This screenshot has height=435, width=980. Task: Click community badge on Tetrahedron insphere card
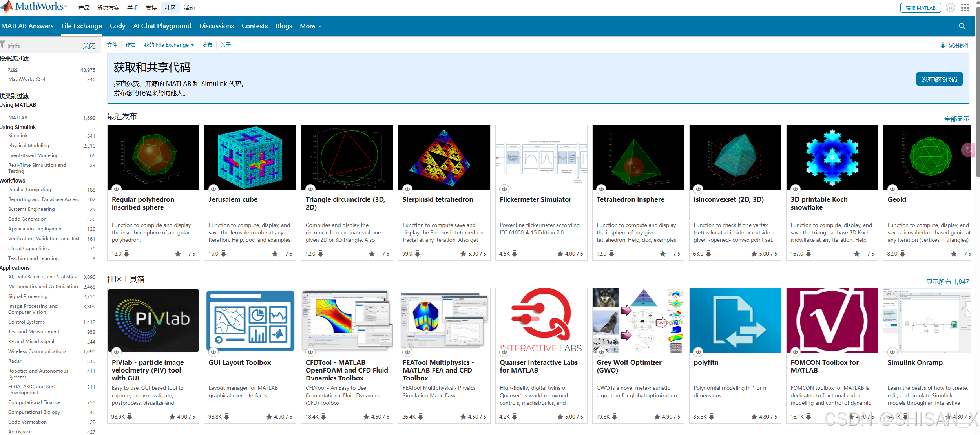[x=601, y=189]
